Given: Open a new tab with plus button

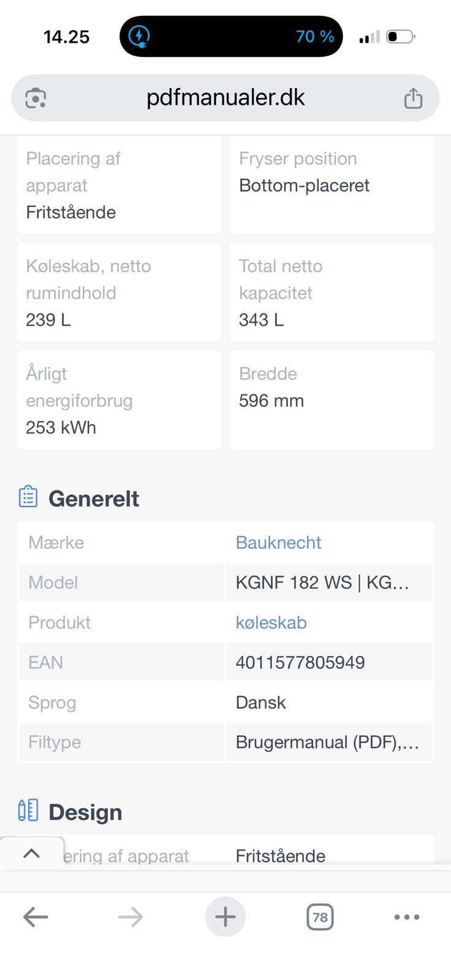Looking at the screenshot, I should (x=225, y=917).
